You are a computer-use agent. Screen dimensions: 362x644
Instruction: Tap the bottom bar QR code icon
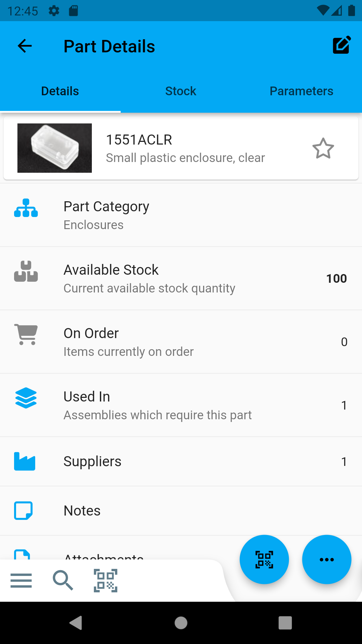click(106, 580)
